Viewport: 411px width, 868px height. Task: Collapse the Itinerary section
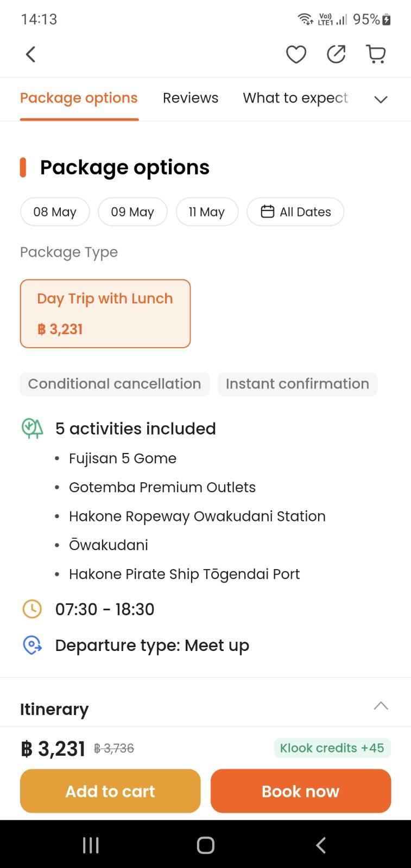point(381,706)
